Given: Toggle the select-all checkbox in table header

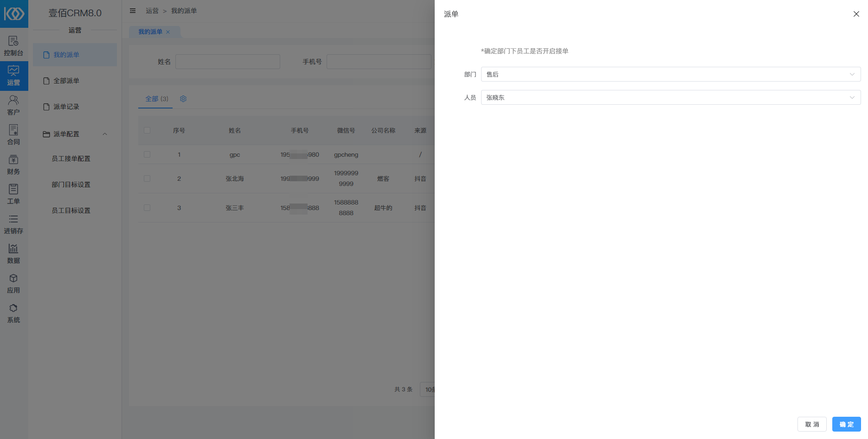Looking at the screenshot, I should [147, 130].
